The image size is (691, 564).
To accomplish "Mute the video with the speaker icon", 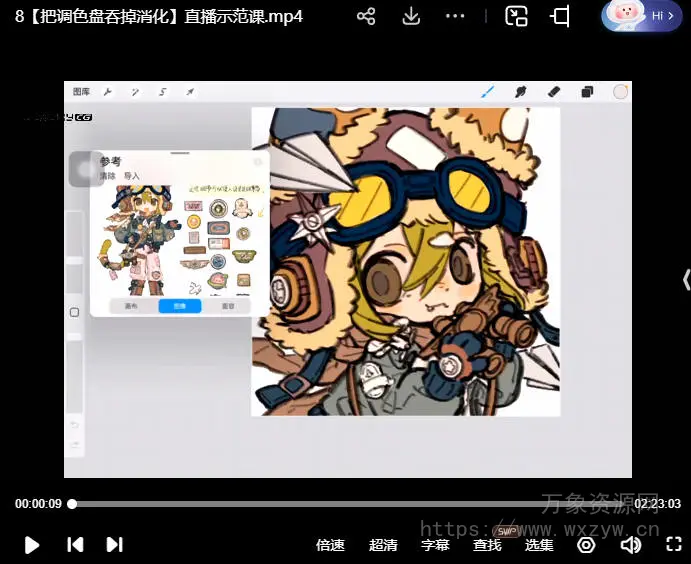I will point(630,545).
